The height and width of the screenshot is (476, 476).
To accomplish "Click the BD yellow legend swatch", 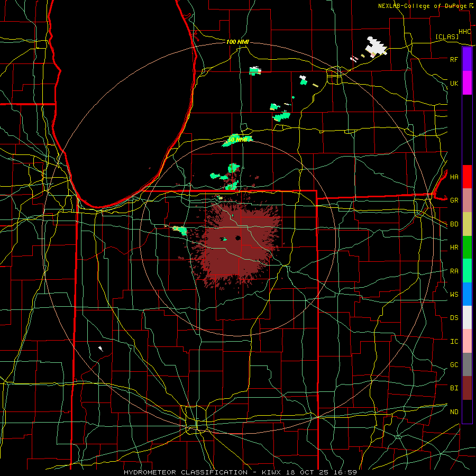I will pos(467,224).
